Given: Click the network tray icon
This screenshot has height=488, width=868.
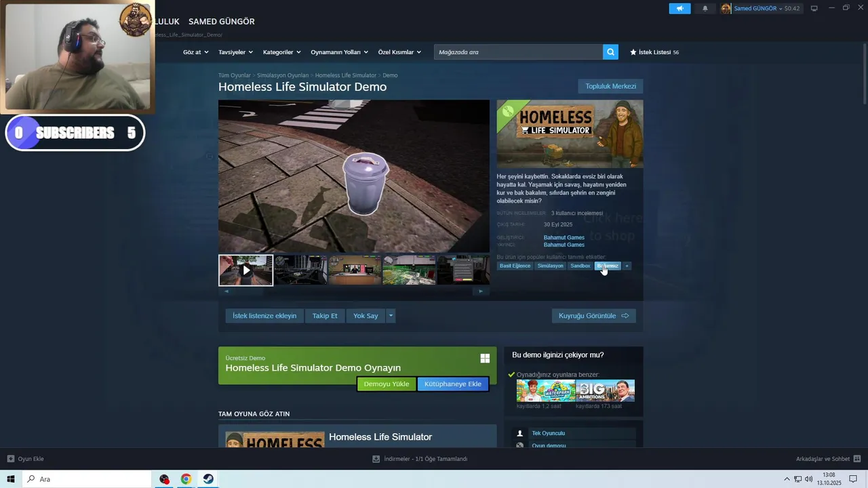Looking at the screenshot, I should 797,479.
